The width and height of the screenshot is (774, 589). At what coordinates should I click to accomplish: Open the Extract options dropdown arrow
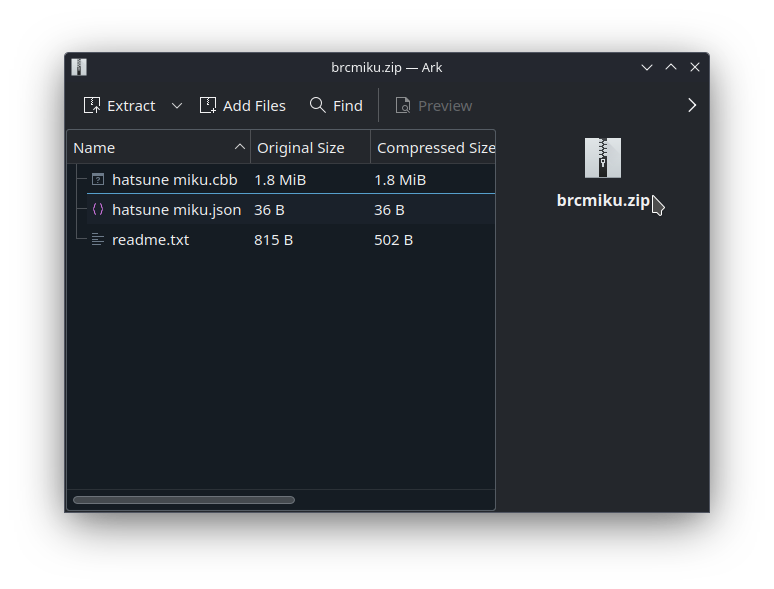(177, 105)
